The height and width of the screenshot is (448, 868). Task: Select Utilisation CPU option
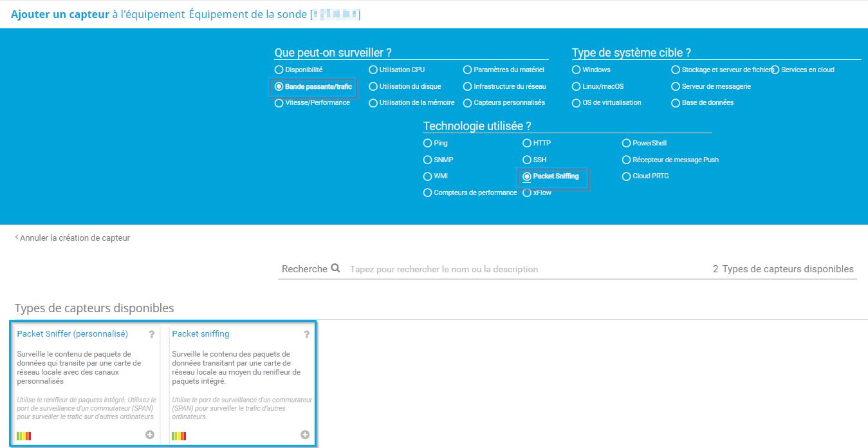pyautogui.click(x=373, y=70)
